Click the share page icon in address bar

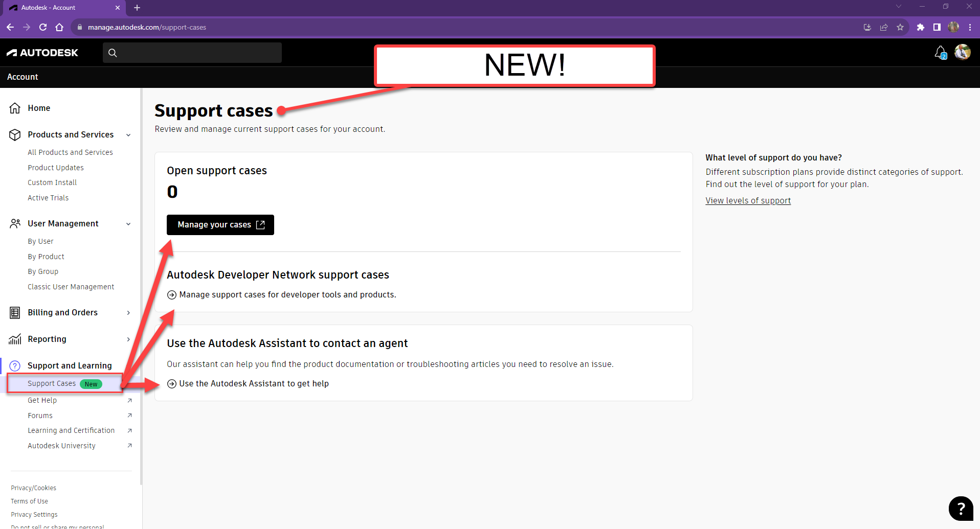(x=884, y=27)
